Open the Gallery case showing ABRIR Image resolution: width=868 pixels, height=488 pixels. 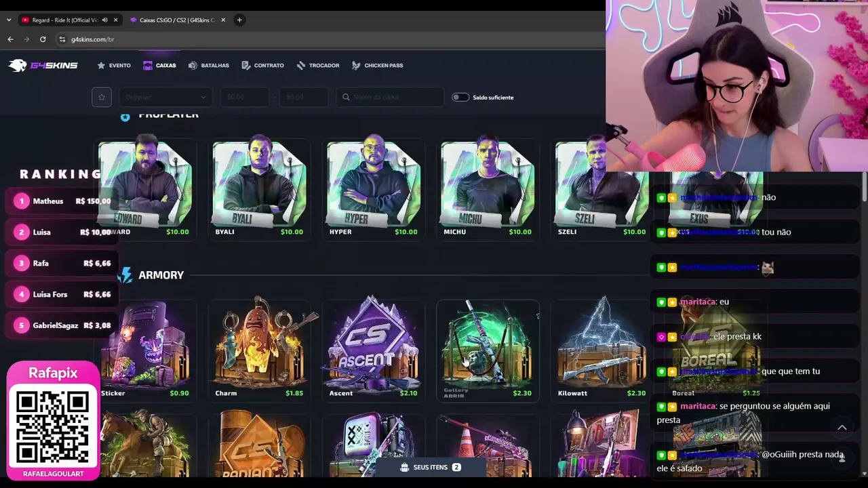(488, 351)
